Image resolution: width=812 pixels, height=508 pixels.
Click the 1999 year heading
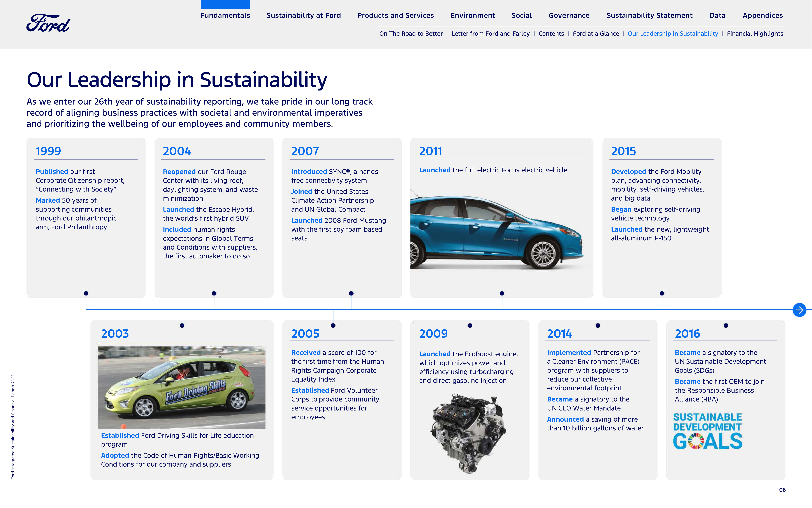coord(48,151)
